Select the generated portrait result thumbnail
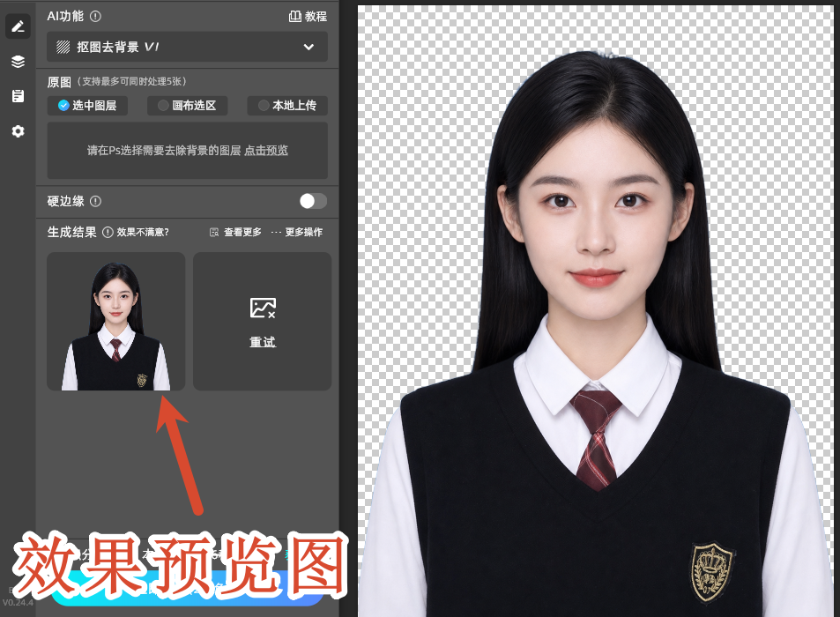 point(115,322)
